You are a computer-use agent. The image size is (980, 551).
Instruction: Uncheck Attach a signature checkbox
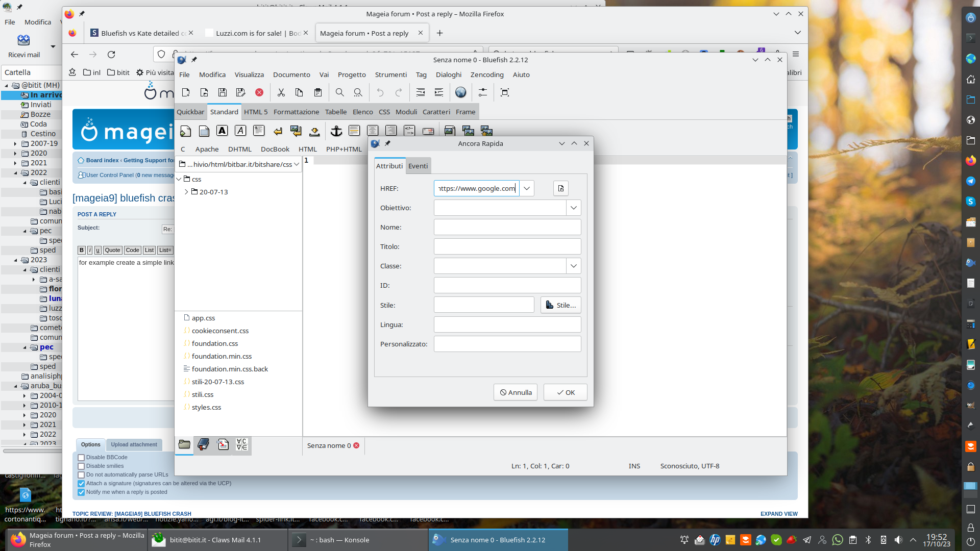(81, 484)
